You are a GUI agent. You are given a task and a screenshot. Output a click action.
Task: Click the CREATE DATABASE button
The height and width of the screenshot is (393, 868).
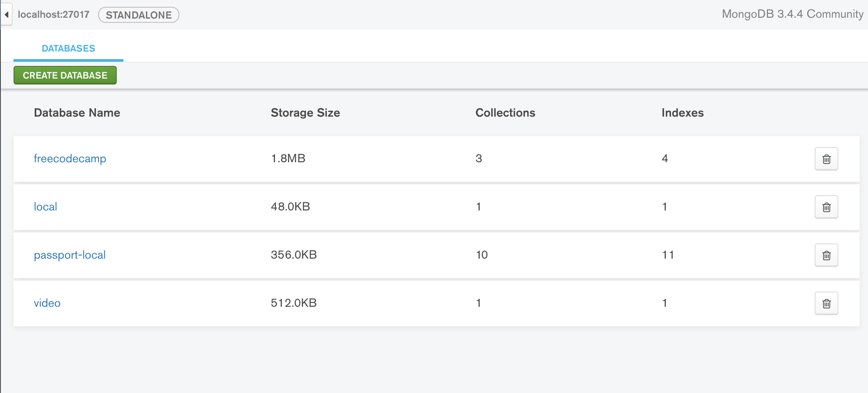65,75
